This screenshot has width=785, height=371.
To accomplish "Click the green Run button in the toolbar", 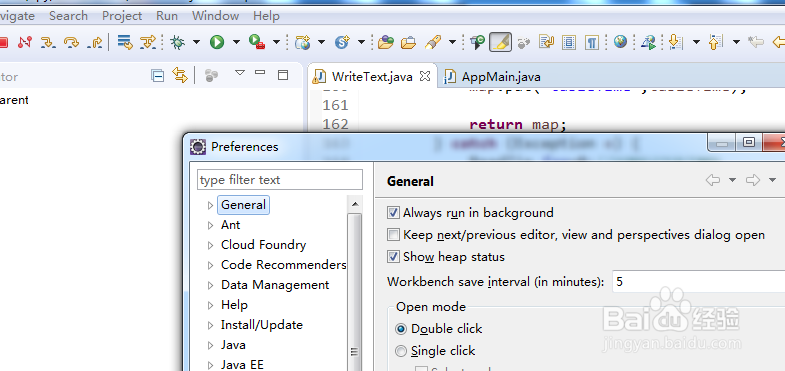I will 217,42.
